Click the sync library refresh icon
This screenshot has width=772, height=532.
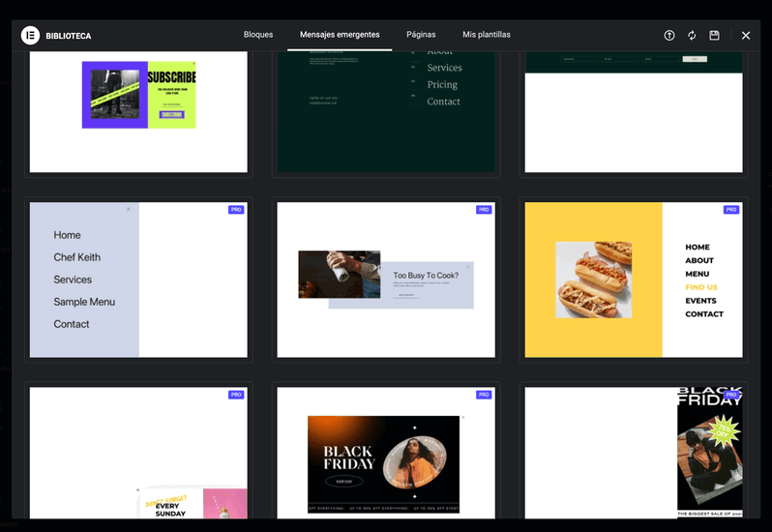[692, 36]
